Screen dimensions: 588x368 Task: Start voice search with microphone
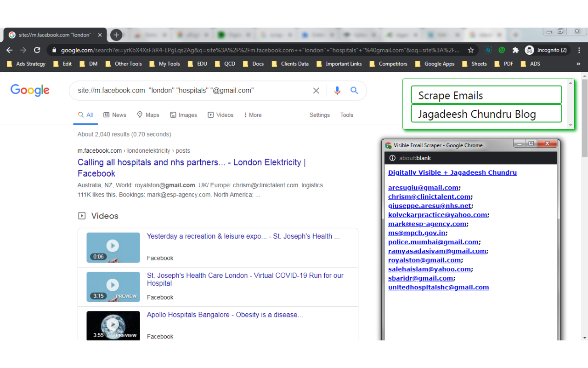[x=337, y=91]
